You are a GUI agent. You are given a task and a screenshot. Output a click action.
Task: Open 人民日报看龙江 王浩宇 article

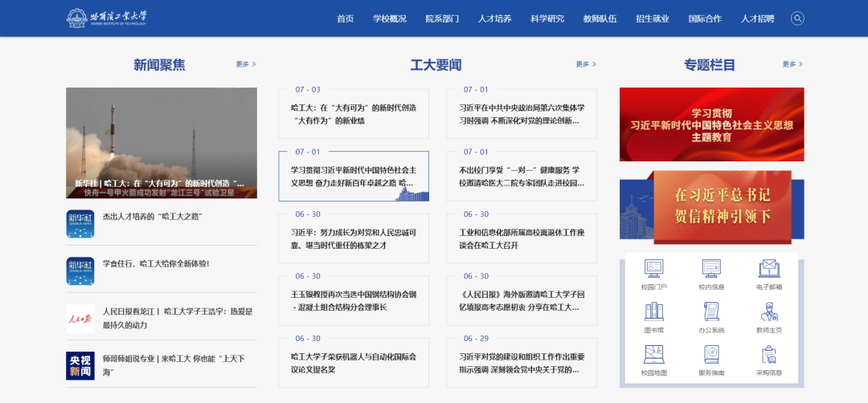pyautogui.click(x=178, y=319)
